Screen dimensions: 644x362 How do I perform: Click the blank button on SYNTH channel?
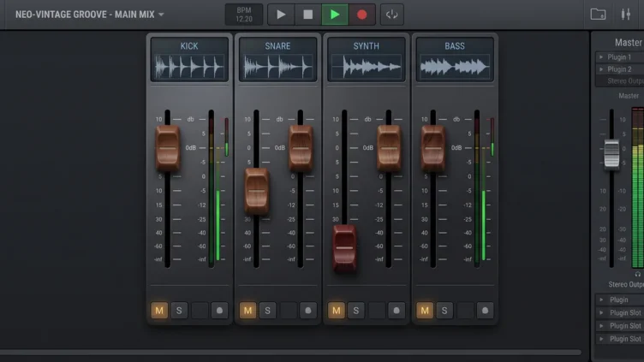tap(377, 311)
